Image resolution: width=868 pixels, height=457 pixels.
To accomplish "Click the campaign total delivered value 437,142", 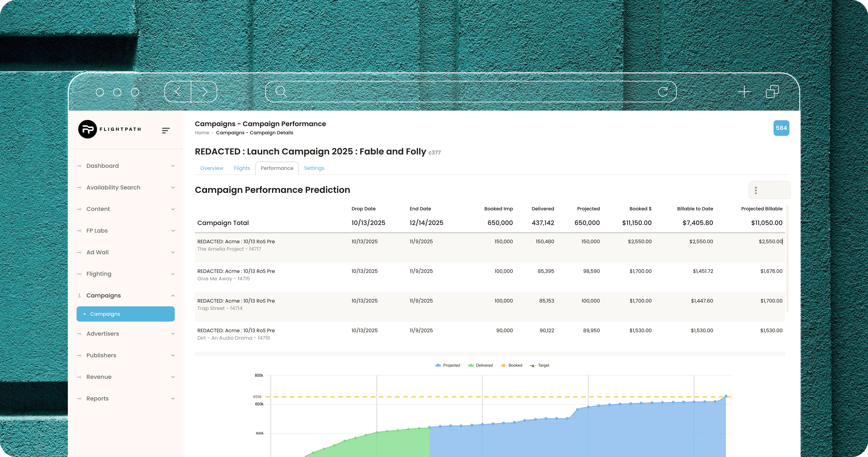I will tap(543, 223).
